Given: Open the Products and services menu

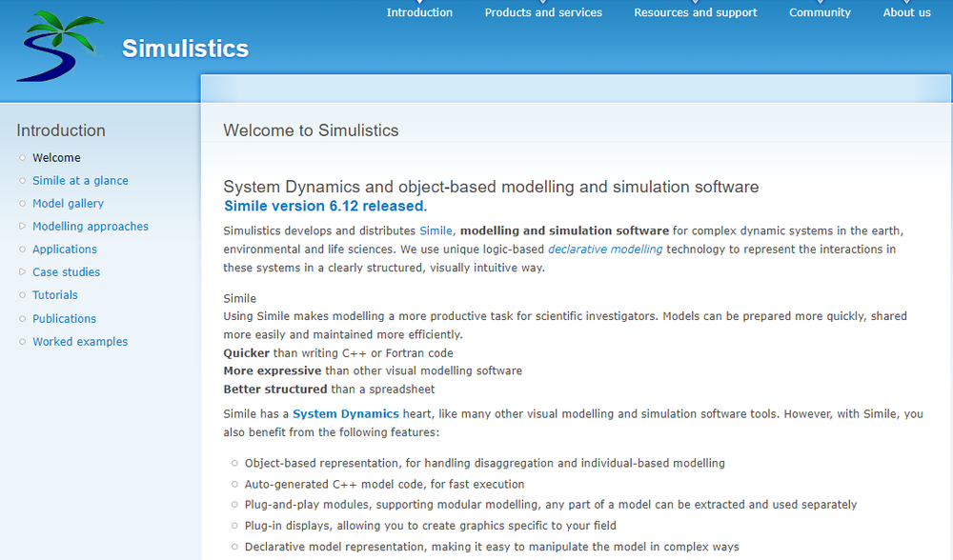Looking at the screenshot, I should click(543, 12).
